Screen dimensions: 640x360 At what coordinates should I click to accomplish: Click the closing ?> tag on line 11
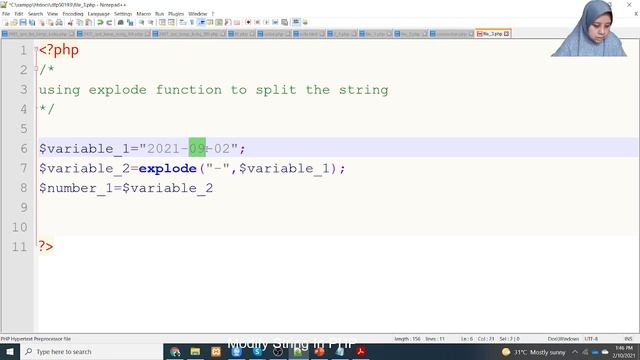(x=46, y=247)
